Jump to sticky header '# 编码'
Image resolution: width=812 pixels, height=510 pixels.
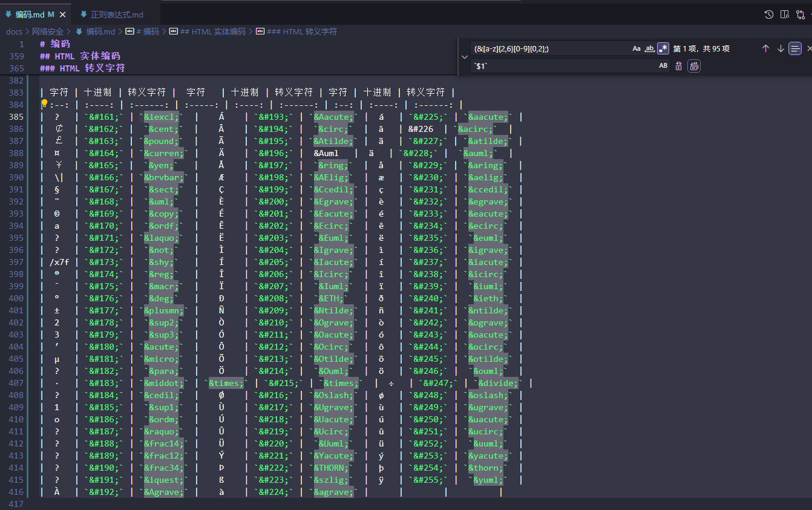pyautogui.click(x=54, y=44)
